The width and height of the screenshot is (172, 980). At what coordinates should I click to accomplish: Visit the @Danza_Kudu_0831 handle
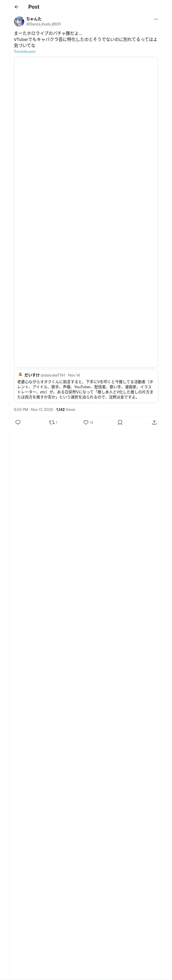coord(43,24)
